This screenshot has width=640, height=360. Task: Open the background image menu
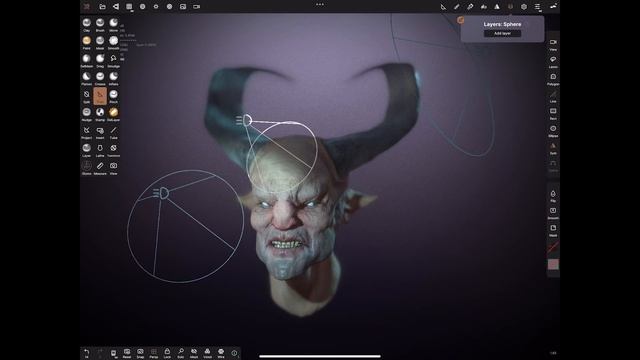183,7
